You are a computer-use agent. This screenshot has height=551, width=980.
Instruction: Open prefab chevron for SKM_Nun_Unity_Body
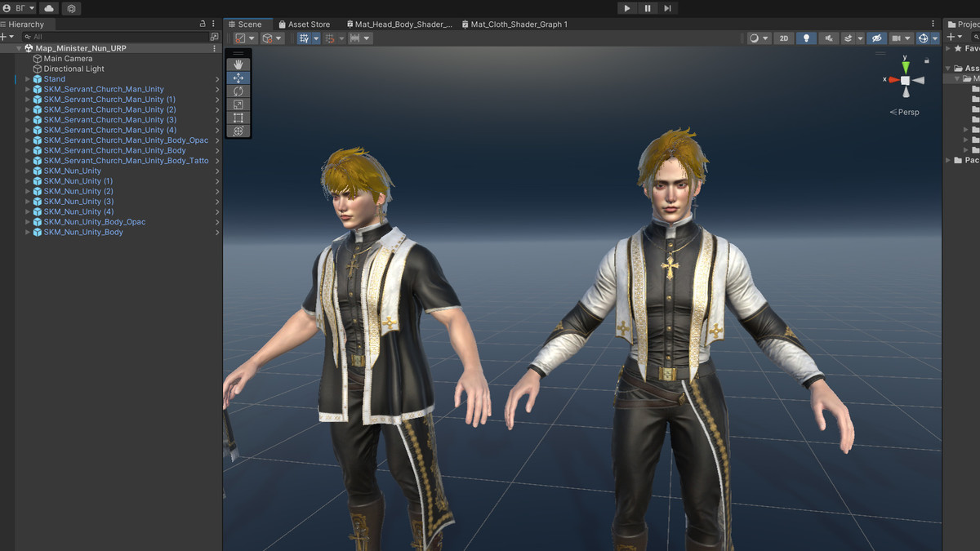pos(217,232)
